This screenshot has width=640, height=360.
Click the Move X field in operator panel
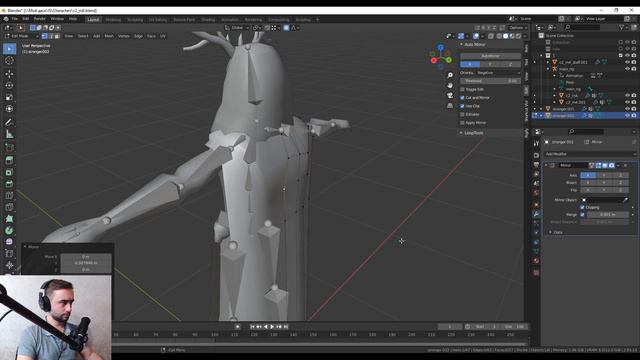(86, 257)
